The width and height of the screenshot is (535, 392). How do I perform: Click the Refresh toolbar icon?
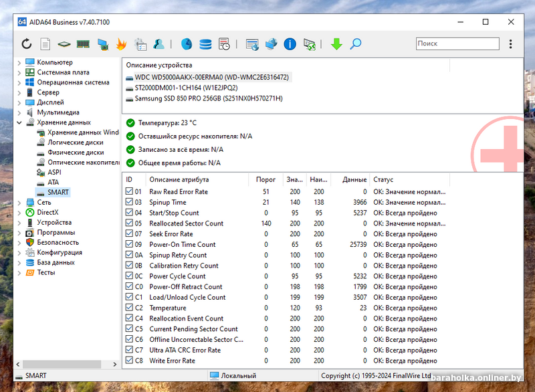(26, 44)
